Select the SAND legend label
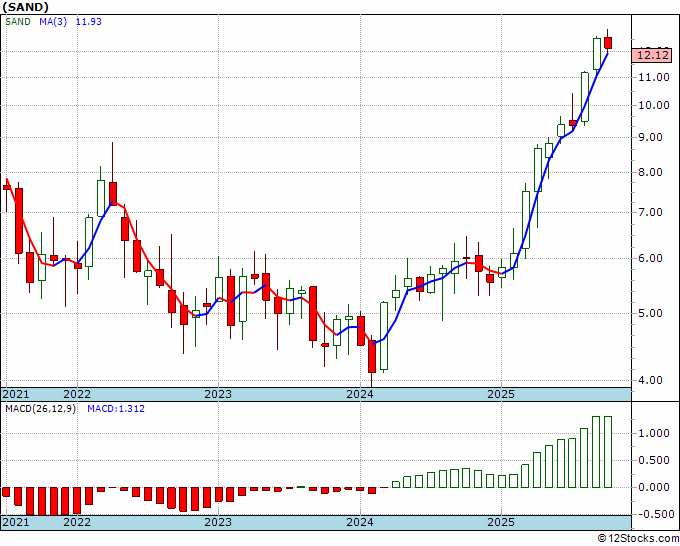Viewport: 680px width, 546px height. coord(18,21)
